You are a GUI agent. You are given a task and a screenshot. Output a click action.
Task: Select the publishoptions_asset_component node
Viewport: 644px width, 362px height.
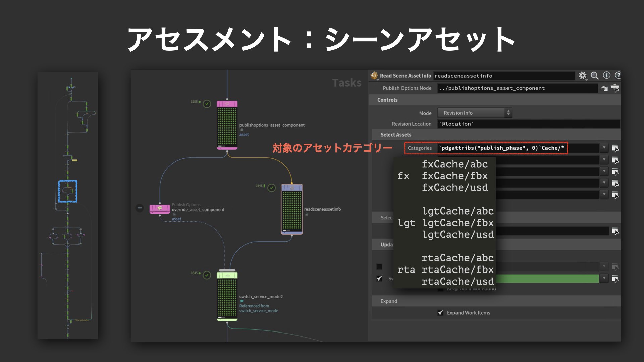[x=227, y=125]
